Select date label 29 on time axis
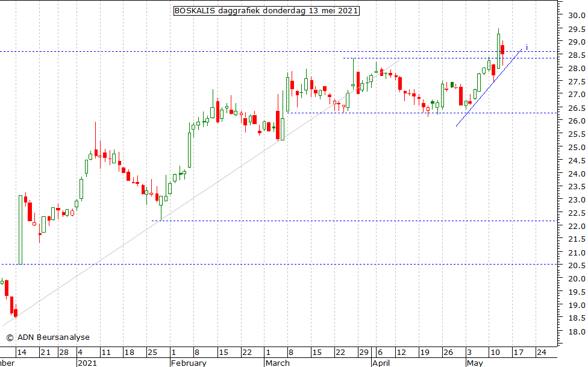 click(364, 353)
